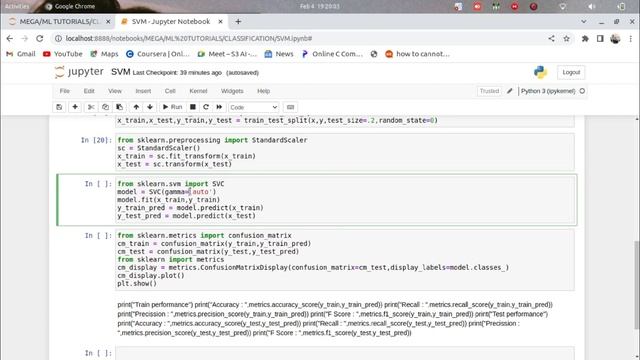This screenshot has height=360, width=640.
Task: Click the StandardScaler code cell
Action: (x=345, y=152)
